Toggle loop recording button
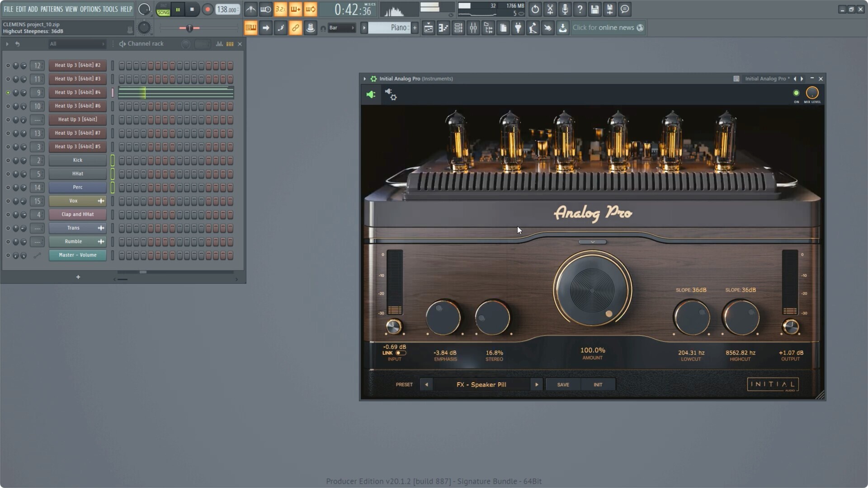 pyautogui.click(x=311, y=9)
